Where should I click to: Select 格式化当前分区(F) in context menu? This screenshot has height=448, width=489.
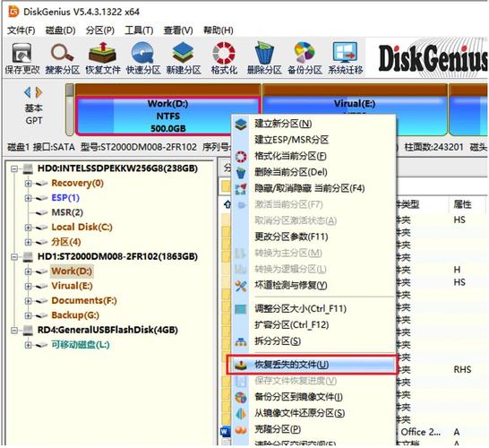313,156
